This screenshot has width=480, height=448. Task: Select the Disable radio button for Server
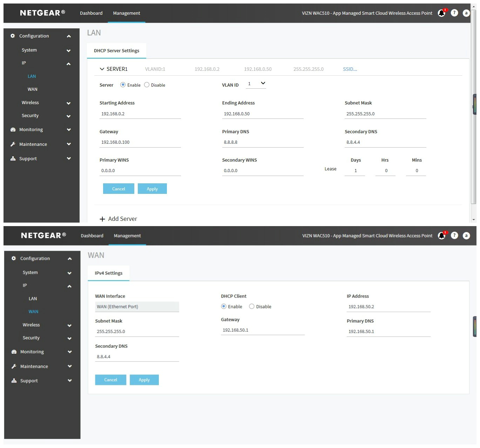click(x=147, y=85)
